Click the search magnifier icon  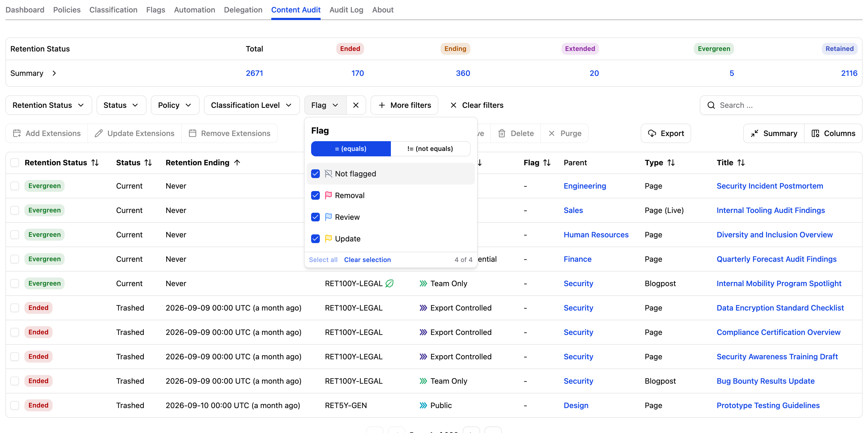tap(711, 105)
